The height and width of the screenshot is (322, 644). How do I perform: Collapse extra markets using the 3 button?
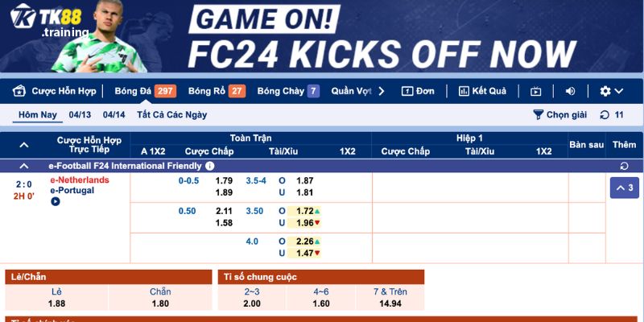[x=625, y=188]
